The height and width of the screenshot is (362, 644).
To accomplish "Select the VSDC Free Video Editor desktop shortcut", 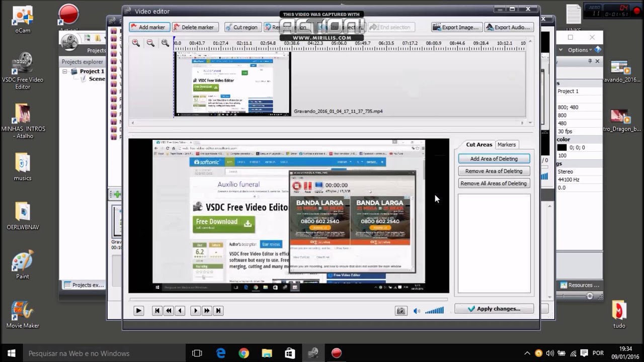I will click(23, 71).
